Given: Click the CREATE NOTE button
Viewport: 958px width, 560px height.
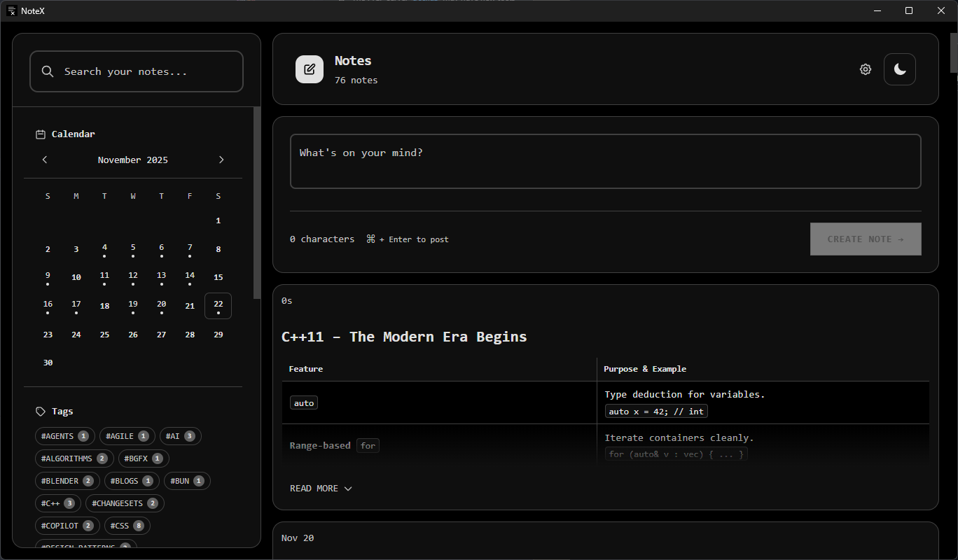Looking at the screenshot, I should pyautogui.click(x=866, y=239).
